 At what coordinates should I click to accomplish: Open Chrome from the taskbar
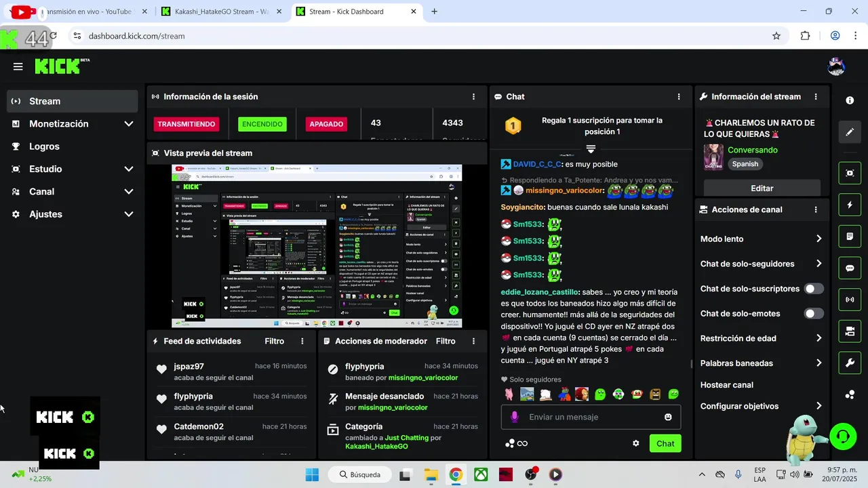pos(456,474)
